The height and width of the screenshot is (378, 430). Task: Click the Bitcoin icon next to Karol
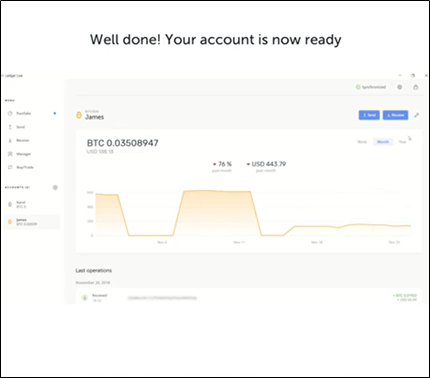[10, 204]
